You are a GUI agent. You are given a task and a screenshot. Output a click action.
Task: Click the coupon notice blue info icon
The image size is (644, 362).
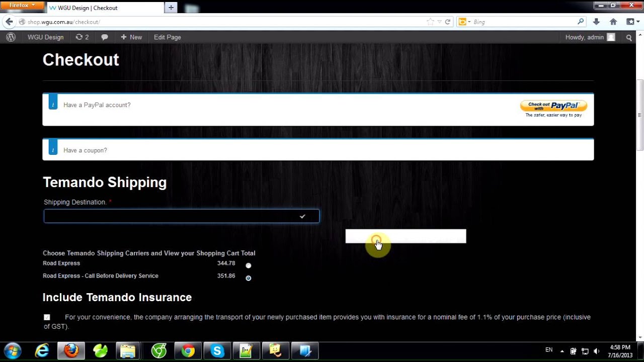[x=53, y=148]
